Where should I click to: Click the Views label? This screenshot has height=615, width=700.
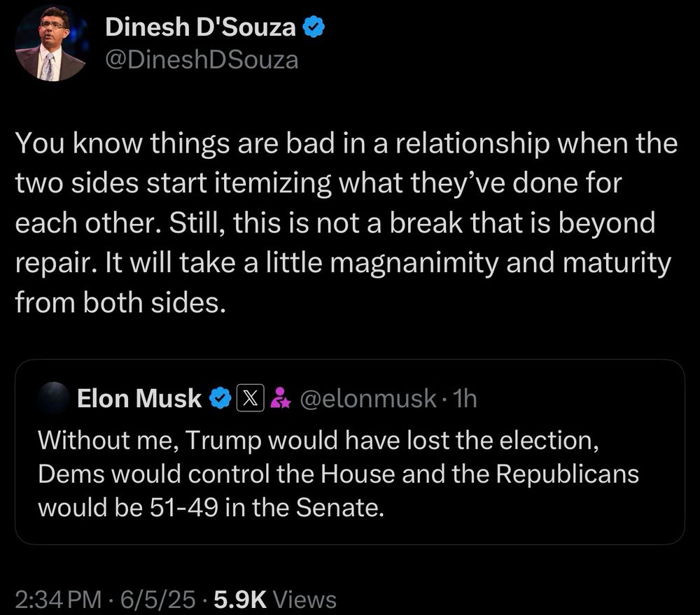click(x=304, y=600)
